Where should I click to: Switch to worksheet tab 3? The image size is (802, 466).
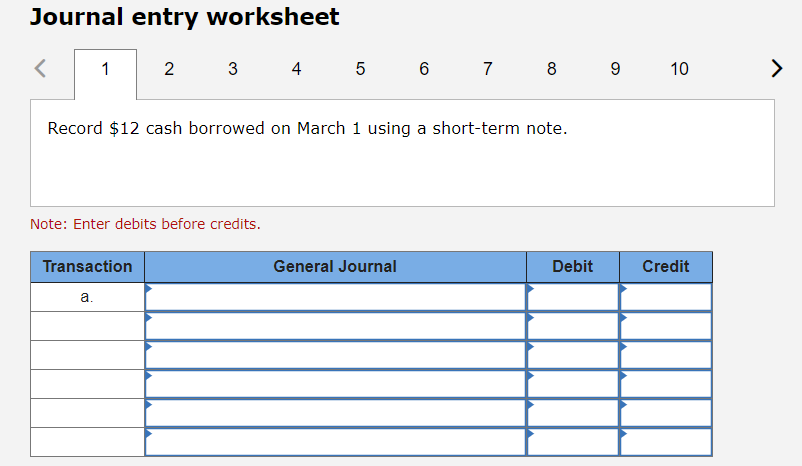pyautogui.click(x=233, y=69)
